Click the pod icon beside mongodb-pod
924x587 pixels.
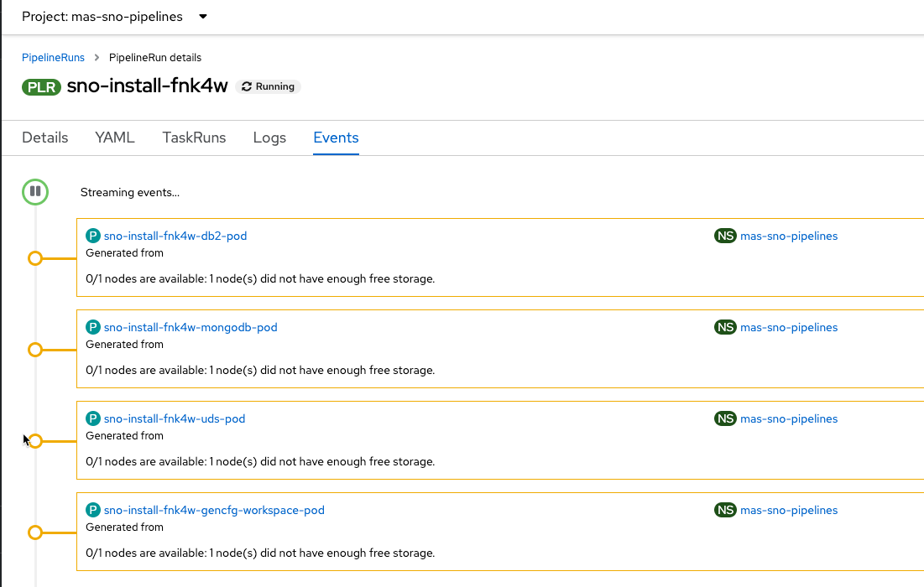[x=93, y=328]
